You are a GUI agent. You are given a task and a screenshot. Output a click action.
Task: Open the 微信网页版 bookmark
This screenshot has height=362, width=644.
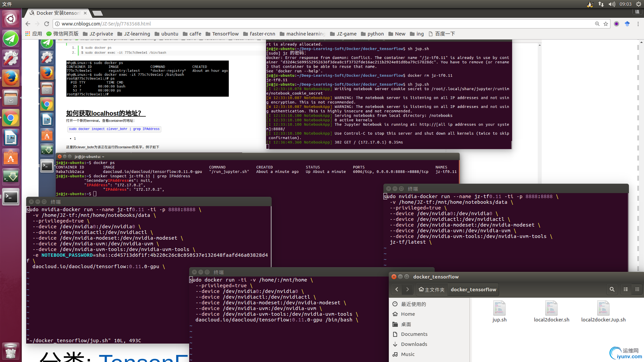pos(62,34)
